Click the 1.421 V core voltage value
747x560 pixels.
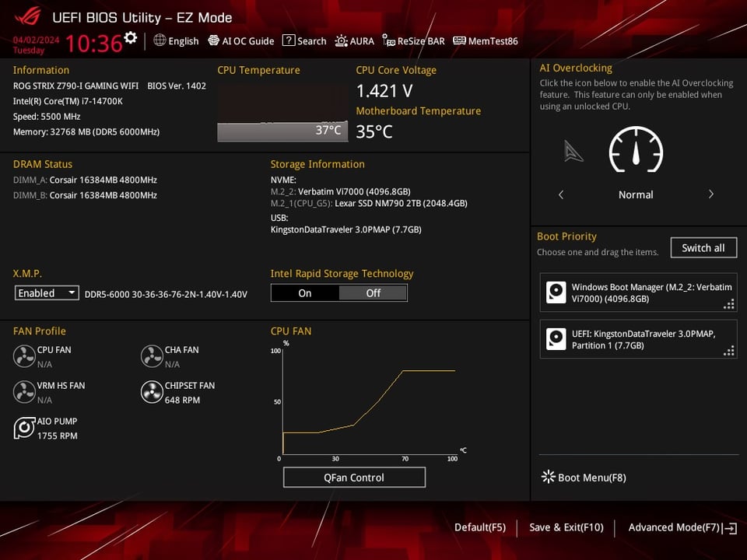[x=384, y=90]
